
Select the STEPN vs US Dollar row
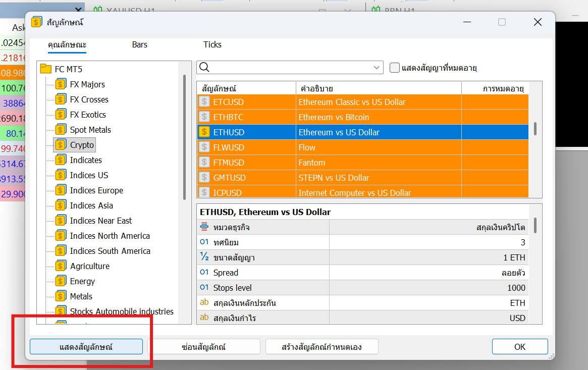pyautogui.click(x=362, y=178)
